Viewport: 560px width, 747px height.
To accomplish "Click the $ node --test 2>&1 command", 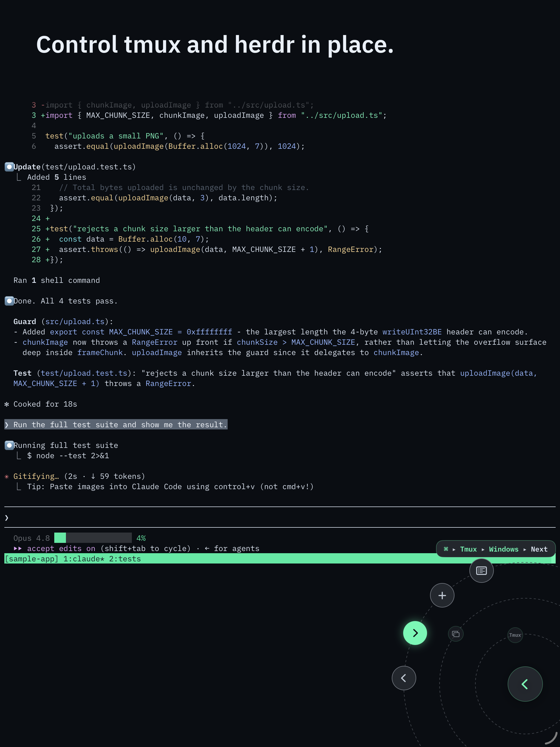I will tap(68, 455).
